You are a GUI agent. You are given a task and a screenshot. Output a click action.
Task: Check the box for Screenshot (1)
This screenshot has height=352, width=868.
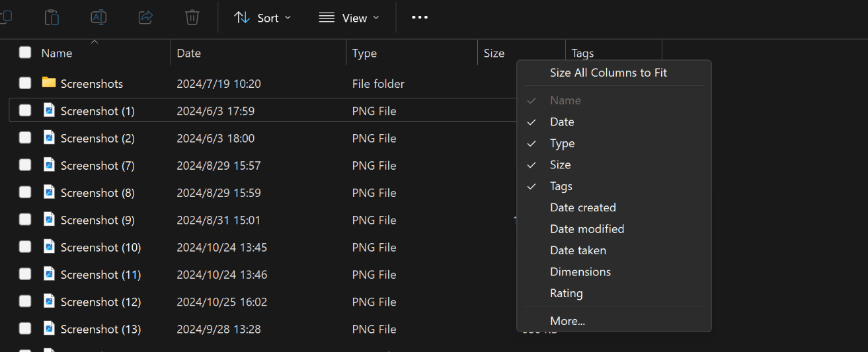pyautogui.click(x=25, y=110)
